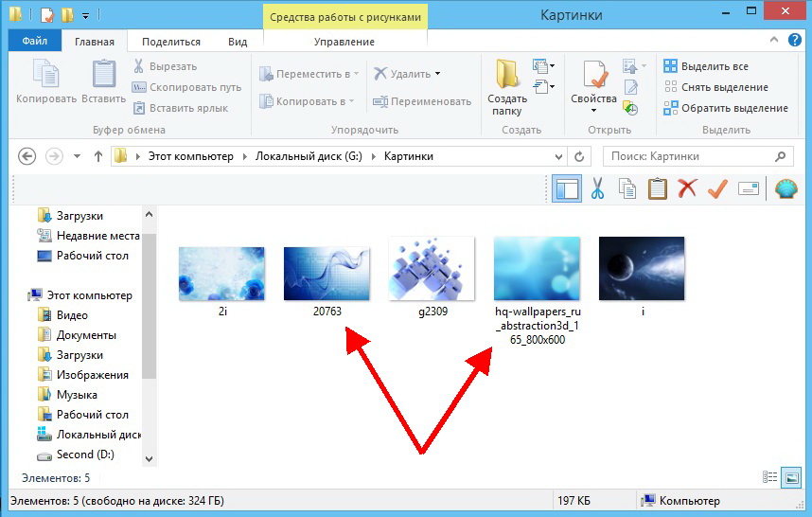
Task: Open Недавние места in the navigation pane
Action: (x=88, y=236)
